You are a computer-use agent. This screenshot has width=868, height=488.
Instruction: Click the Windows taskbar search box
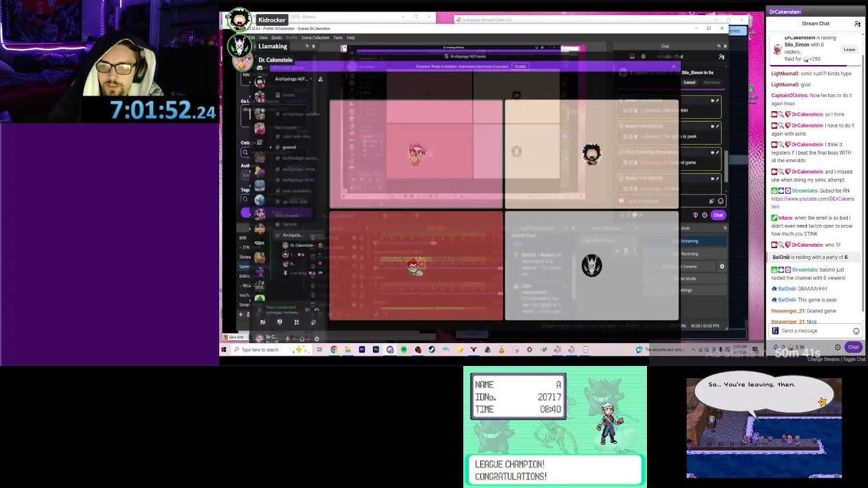[x=270, y=350]
